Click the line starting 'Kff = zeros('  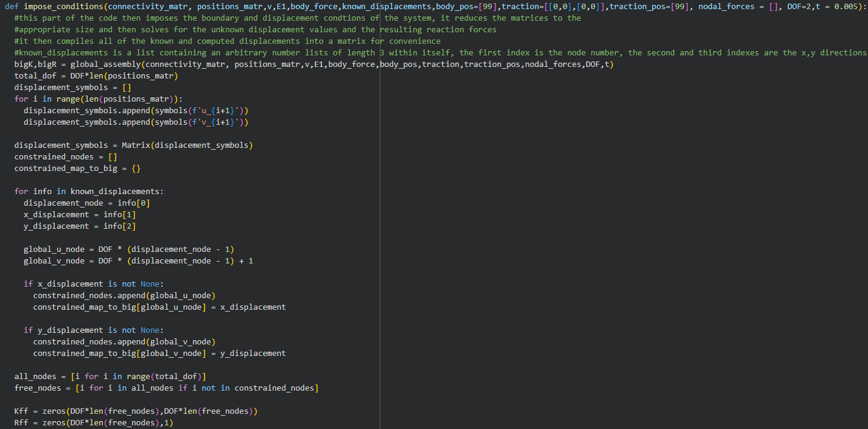click(x=136, y=411)
